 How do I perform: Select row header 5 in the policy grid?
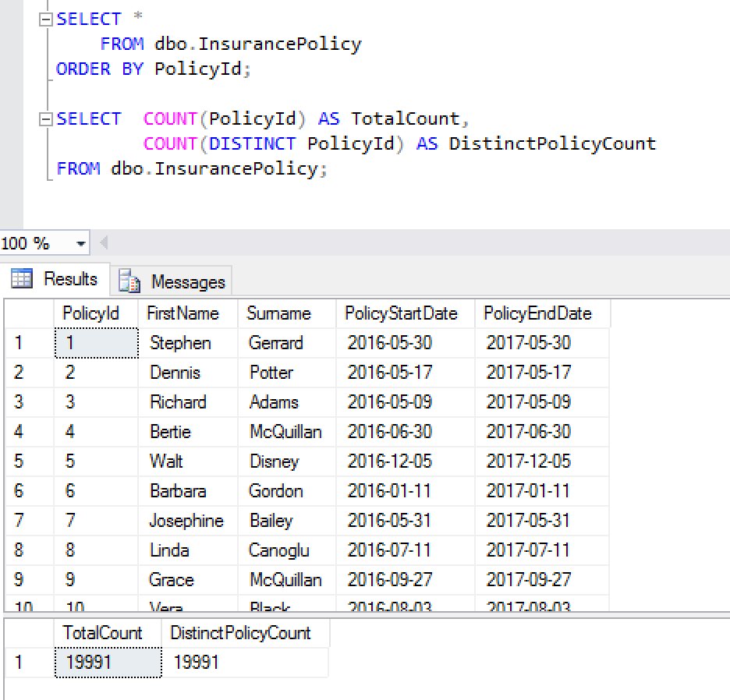click(x=30, y=461)
